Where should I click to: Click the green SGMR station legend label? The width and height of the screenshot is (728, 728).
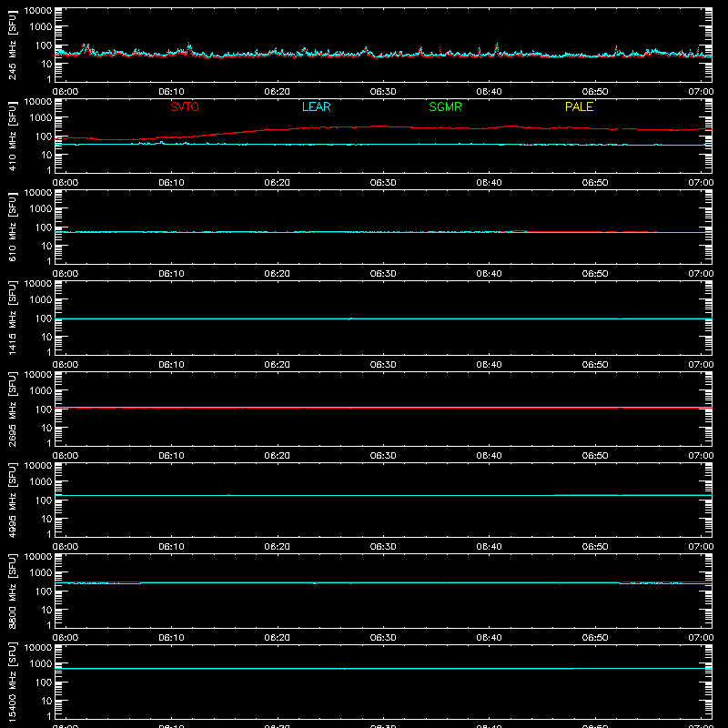click(x=445, y=106)
